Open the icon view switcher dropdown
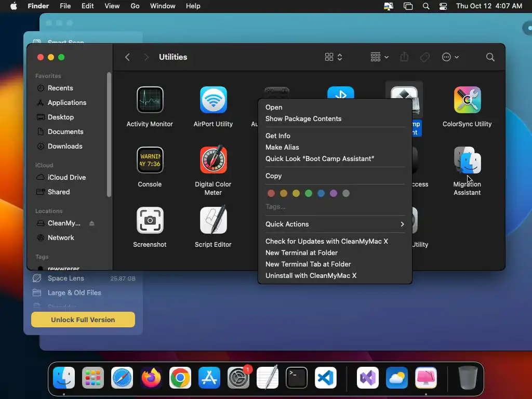The height and width of the screenshot is (399, 532). pyautogui.click(x=334, y=57)
